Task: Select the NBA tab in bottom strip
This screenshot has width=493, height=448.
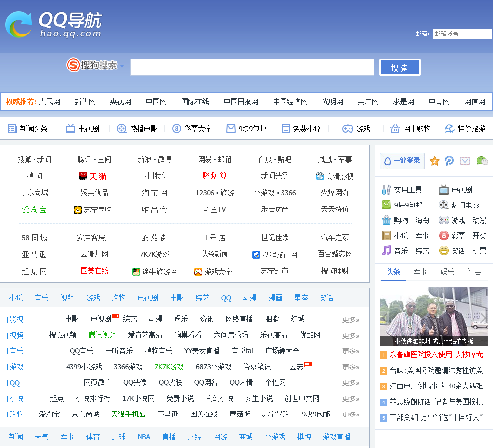Action: [143, 437]
